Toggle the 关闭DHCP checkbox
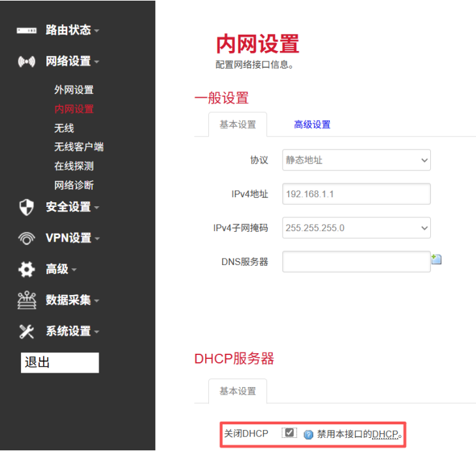The height and width of the screenshot is (451, 476). click(x=289, y=433)
